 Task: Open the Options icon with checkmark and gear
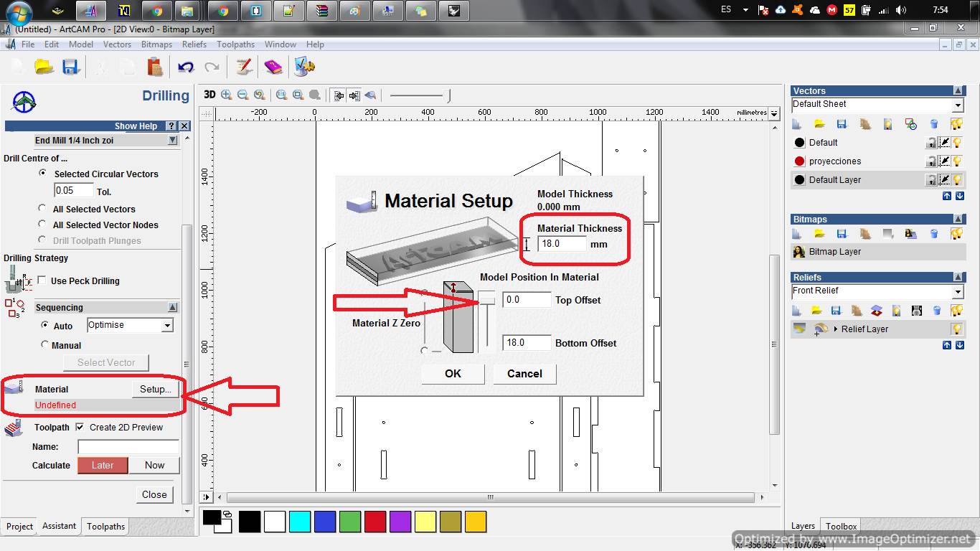(304, 67)
